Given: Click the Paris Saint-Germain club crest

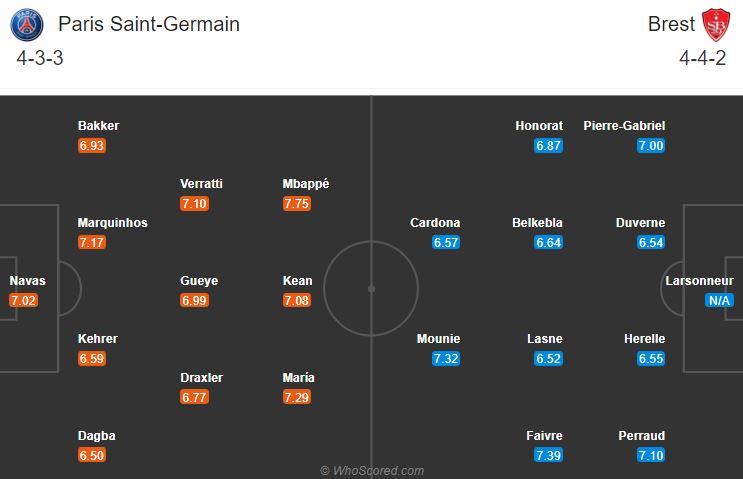Looking at the screenshot, I should coord(27,24).
